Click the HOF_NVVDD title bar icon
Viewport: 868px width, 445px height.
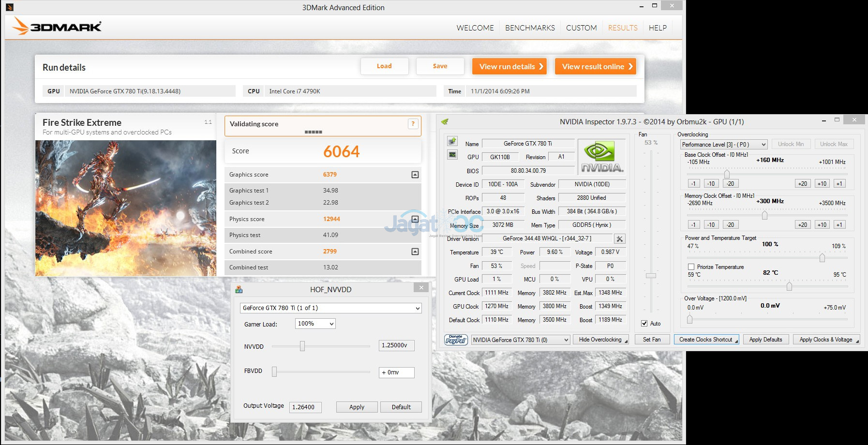click(239, 289)
